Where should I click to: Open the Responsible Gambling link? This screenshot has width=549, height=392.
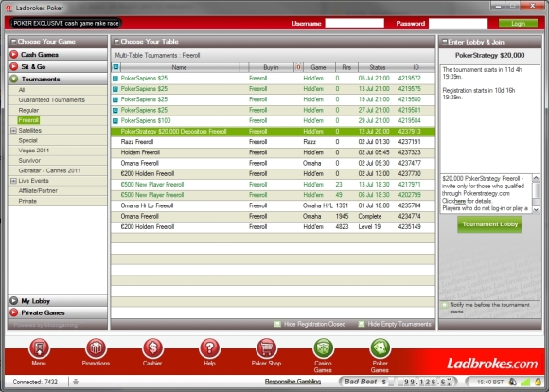[292, 382]
